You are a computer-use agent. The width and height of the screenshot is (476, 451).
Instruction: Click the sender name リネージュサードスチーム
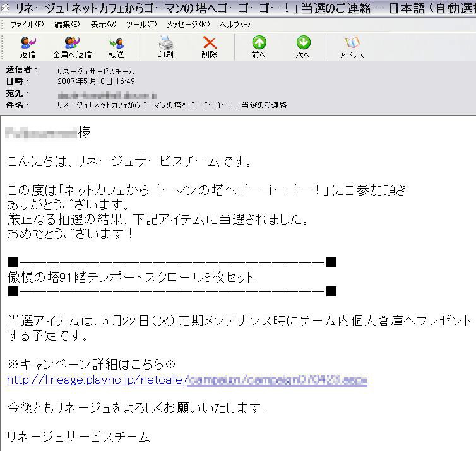coord(96,71)
